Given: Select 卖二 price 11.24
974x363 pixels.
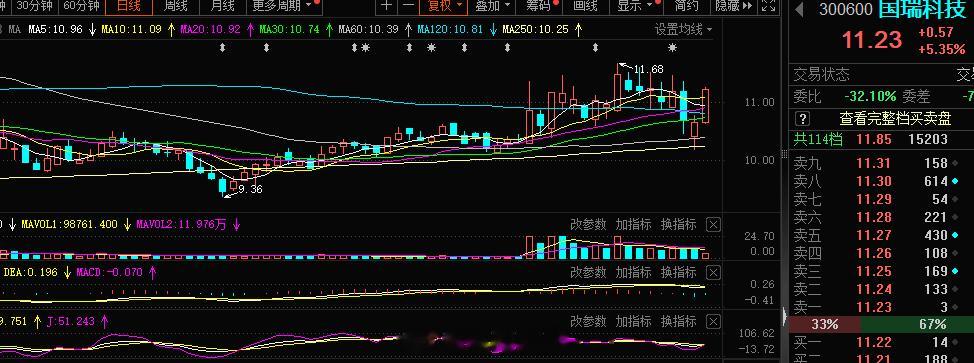Looking at the screenshot, I should click(x=873, y=289).
